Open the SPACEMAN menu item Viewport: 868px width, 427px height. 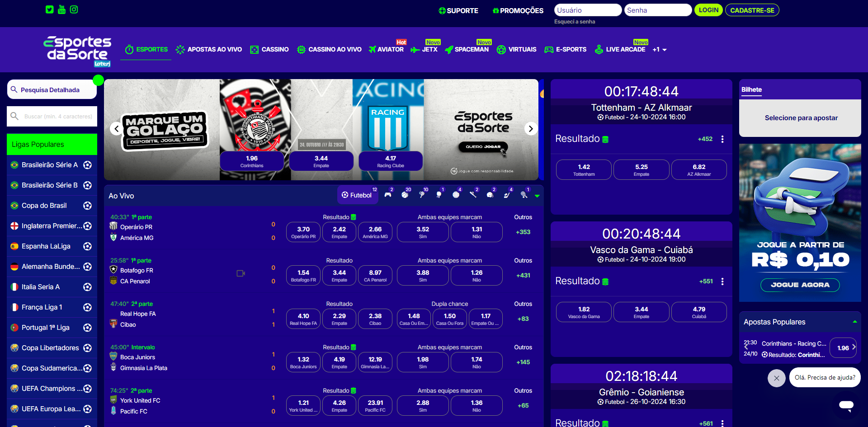pyautogui.click(x=467, y=49)
